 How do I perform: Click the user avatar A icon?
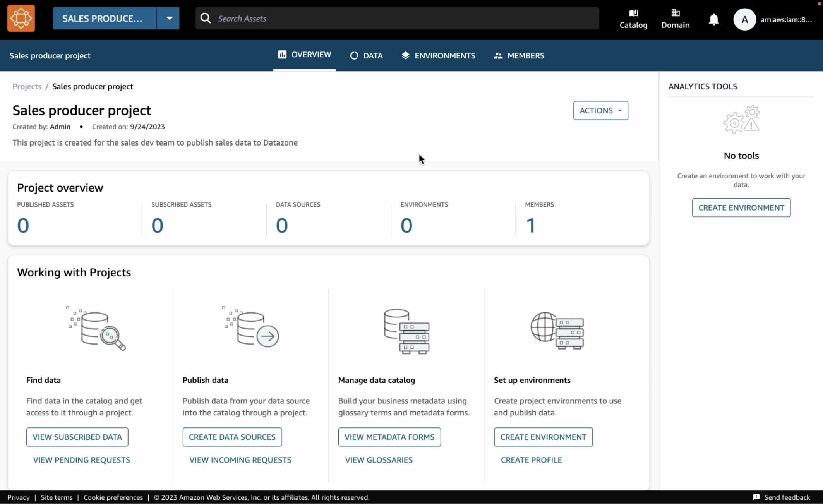[744, 19]
